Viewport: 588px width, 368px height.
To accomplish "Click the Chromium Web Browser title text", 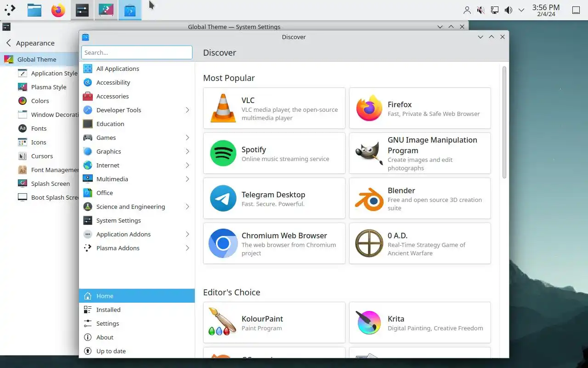I will click(284, 236).
